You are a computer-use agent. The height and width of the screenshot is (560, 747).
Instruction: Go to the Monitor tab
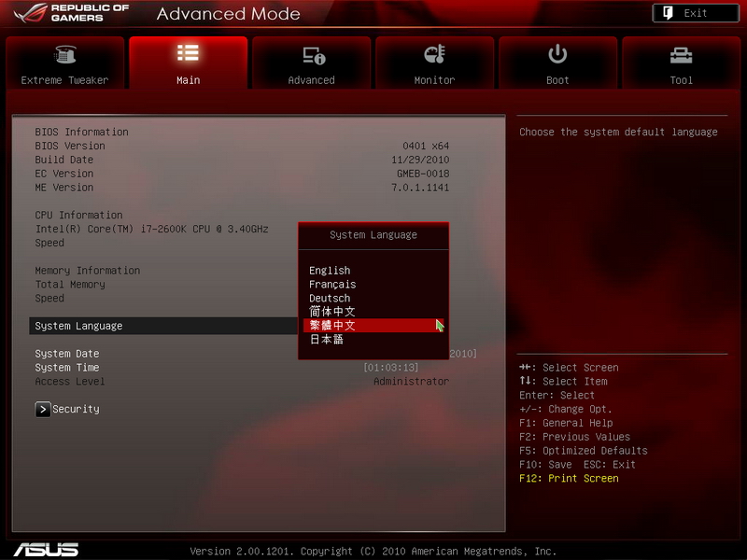tap(434, 63)
